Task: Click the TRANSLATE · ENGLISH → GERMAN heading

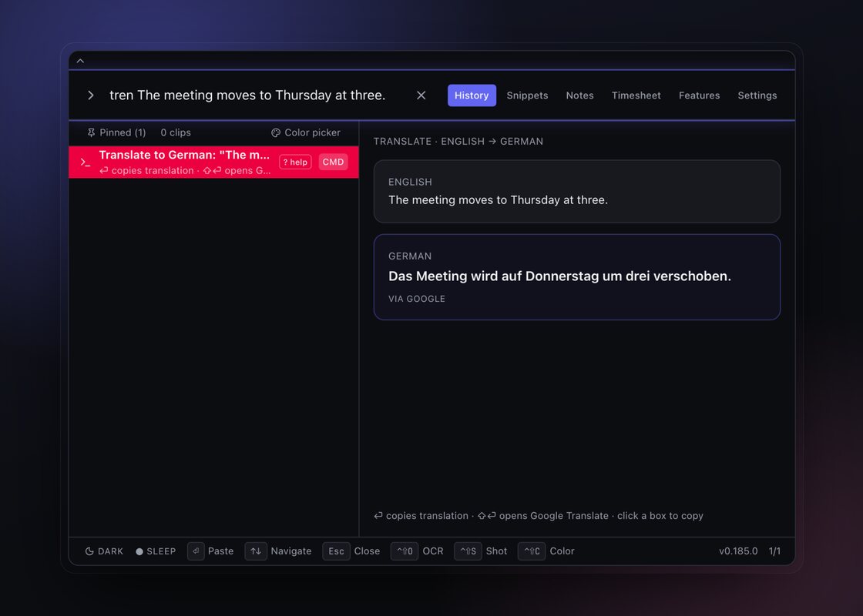Action: point(458,142)
